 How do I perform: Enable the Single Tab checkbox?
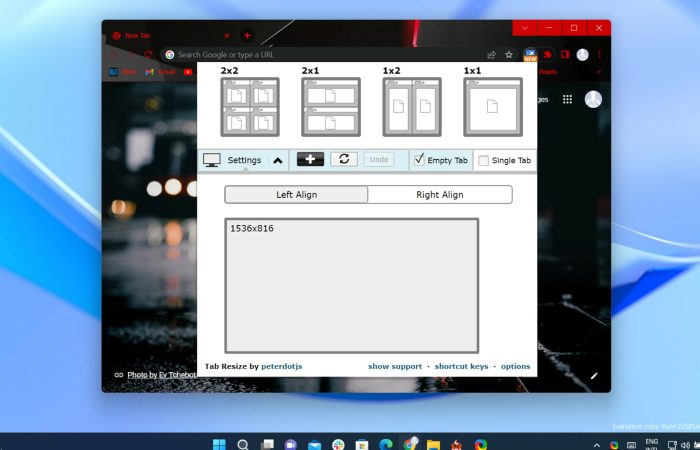pos(483,161)
